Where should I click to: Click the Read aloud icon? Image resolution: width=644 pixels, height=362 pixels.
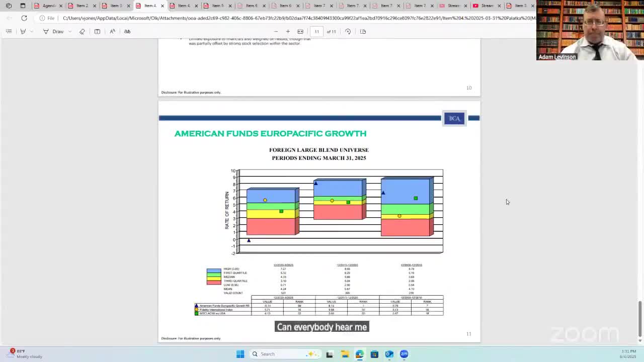pyautogui.click(x=113, y=31)
